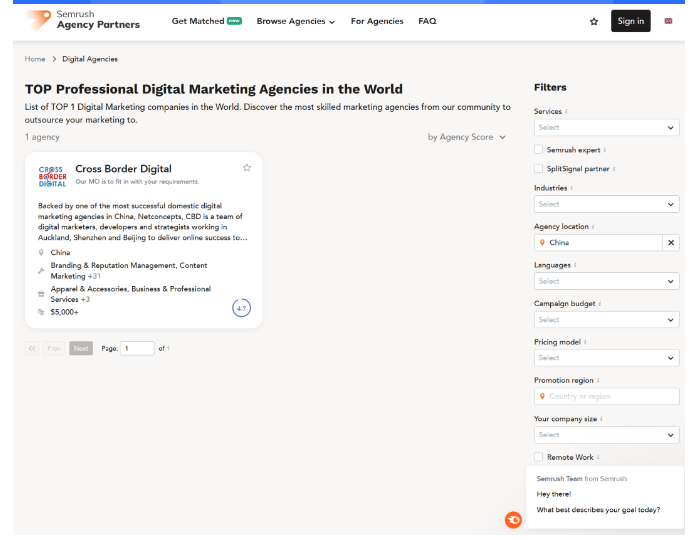Click the Apparel & Accessories industries text

click(130, 294)
